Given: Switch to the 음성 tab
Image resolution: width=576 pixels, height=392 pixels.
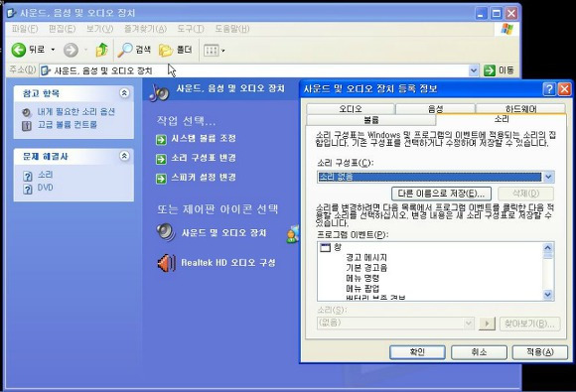Looking at the screenshot, I should coord(435,109).
